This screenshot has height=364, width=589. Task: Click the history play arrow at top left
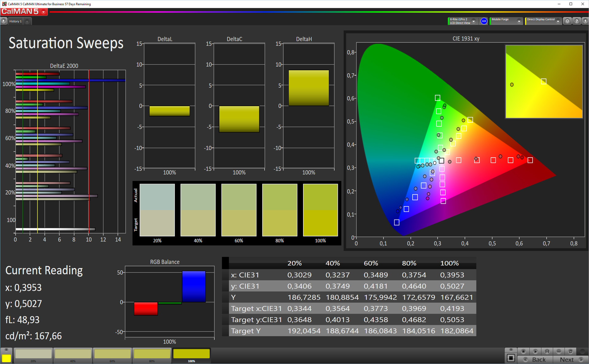pyautogui.click(x=4, y=21)
